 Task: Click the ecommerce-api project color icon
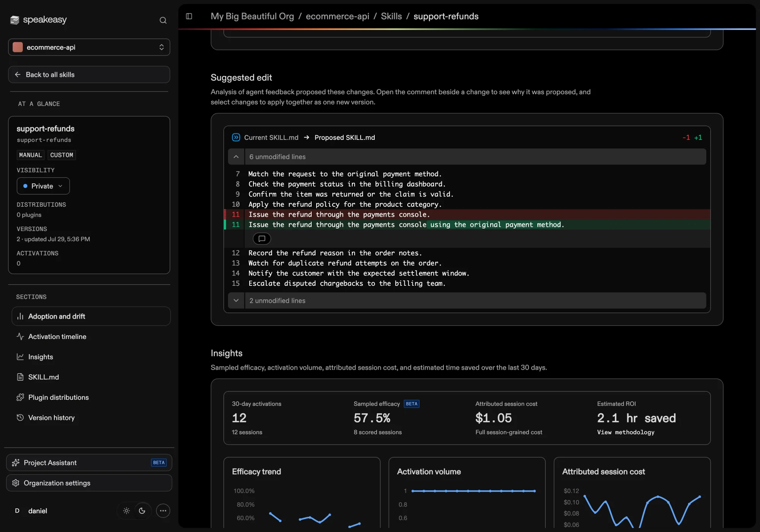pos(17,47)
